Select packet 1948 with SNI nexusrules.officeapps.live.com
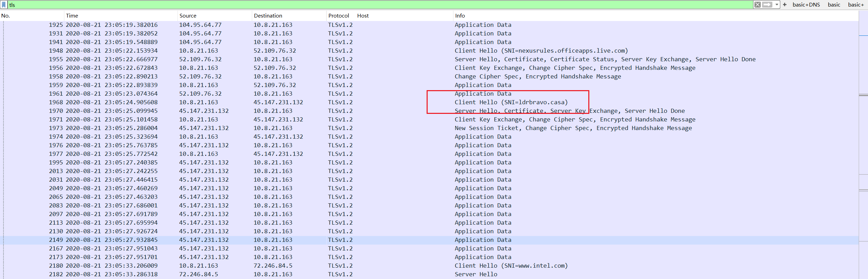This screenshot has width=868, height=279. pos(541,51)
